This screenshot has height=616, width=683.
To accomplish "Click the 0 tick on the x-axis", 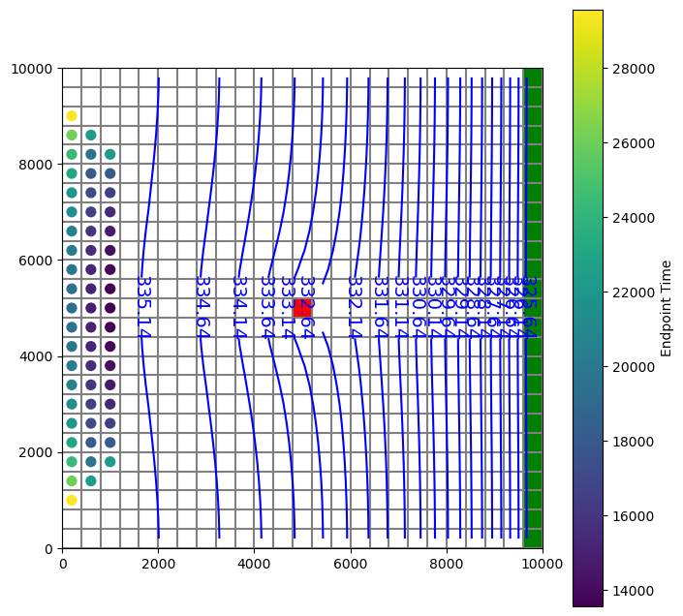I will pos(63,565).
